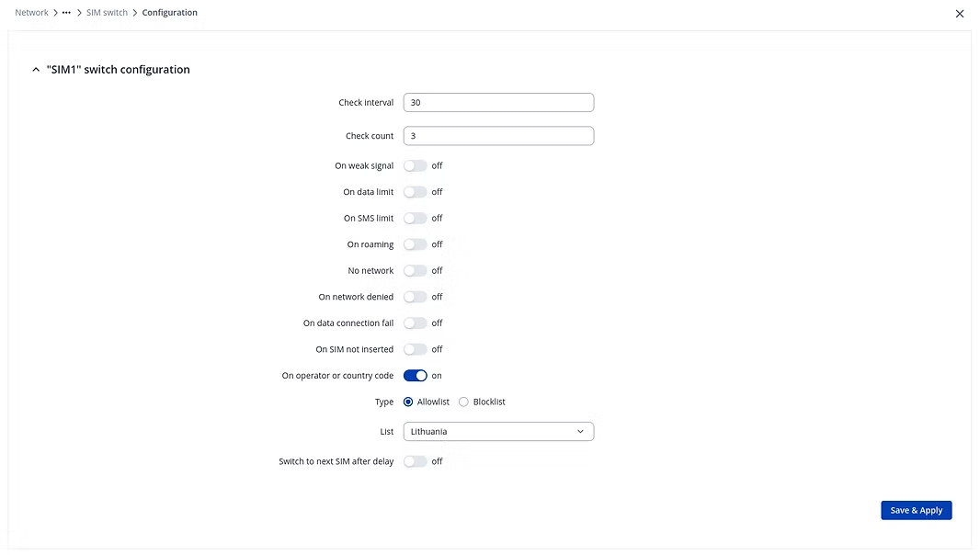Toggle the On roaming switch

pyautogui.click(x=416, y=244)
